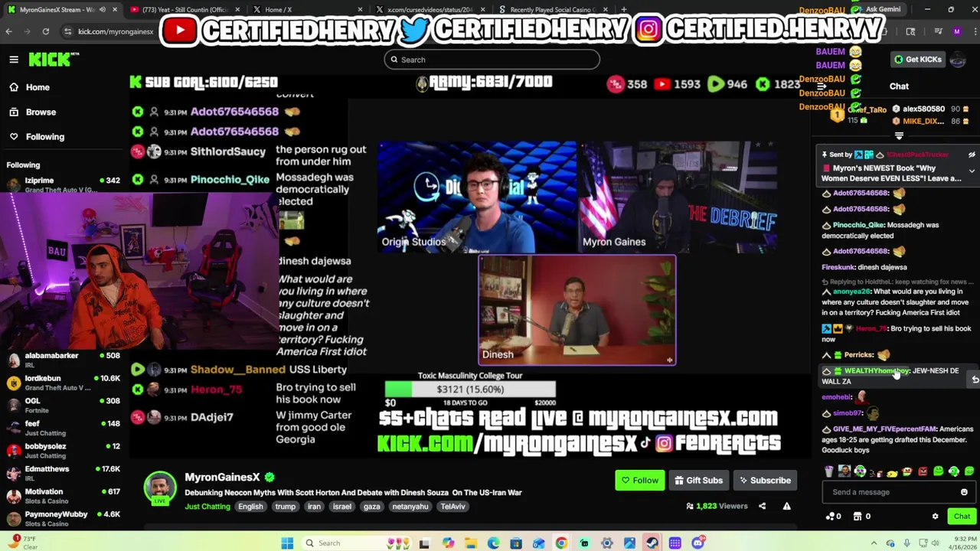Image resolution: width=980 pixels, height=551 pixels.
Task: Open the weather widget showing 73°F
Action: click(23, 543)
